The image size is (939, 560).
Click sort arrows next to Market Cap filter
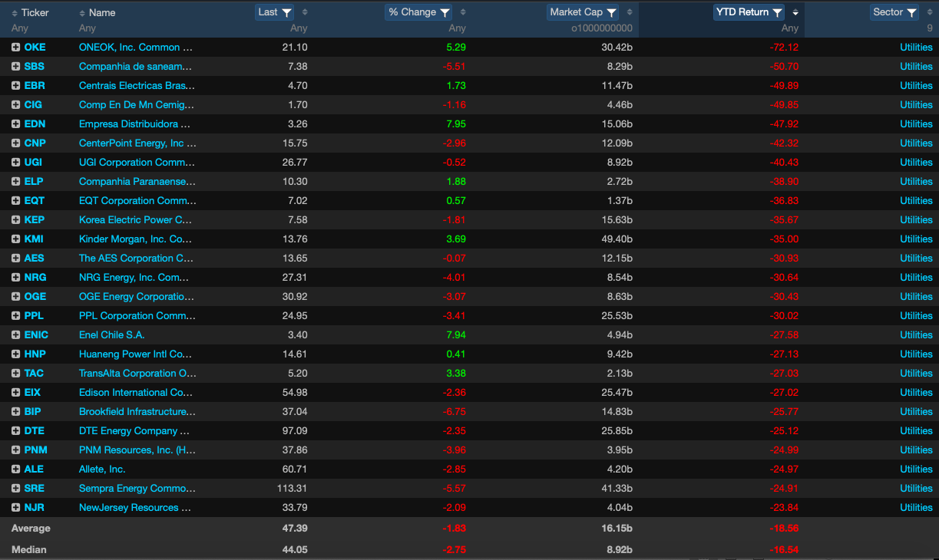(630, 12)
